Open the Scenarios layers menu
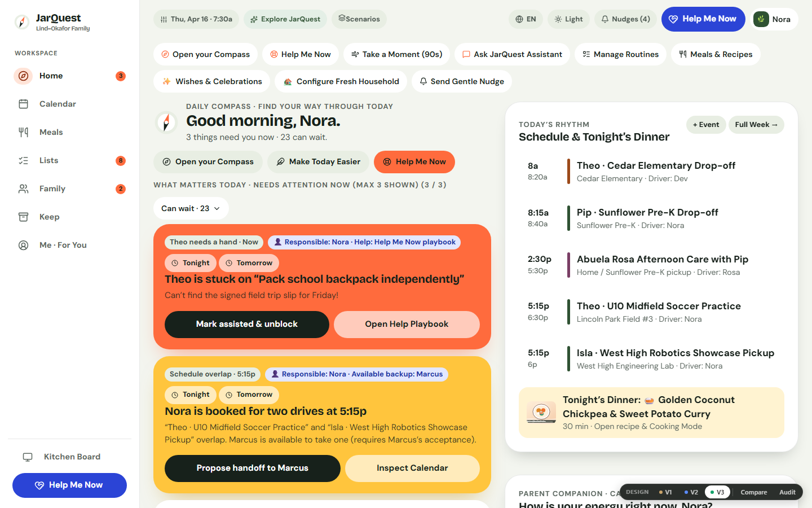 coord(359,19)
